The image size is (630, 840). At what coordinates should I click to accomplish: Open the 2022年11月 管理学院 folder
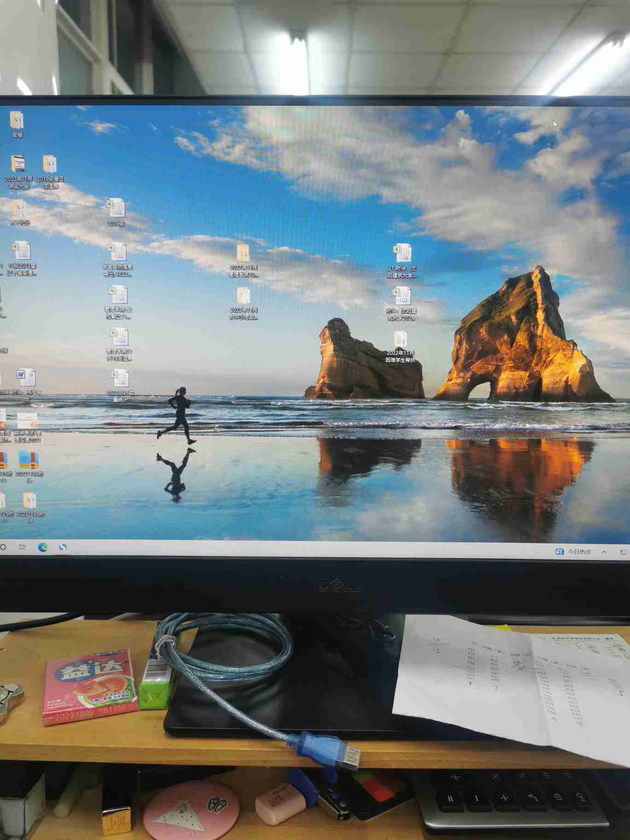click(x=243, y=254)
